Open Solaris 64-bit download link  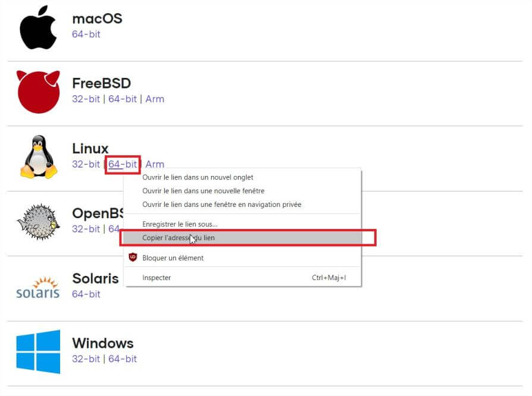pyautogui.click(x=86, y=294)
